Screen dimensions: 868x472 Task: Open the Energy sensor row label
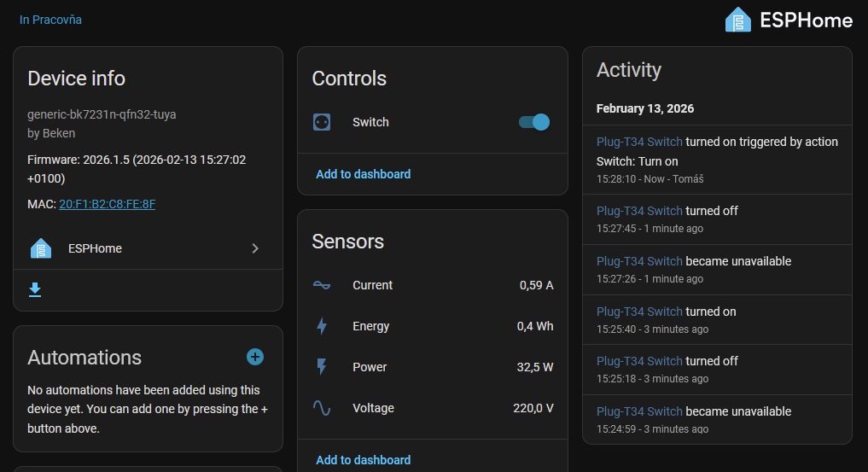pos(371,326)
